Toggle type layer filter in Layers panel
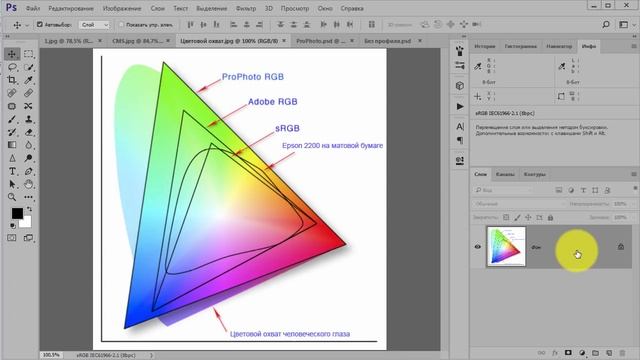Viewport: 640px width, 360px height. click(x=583, y=190)
